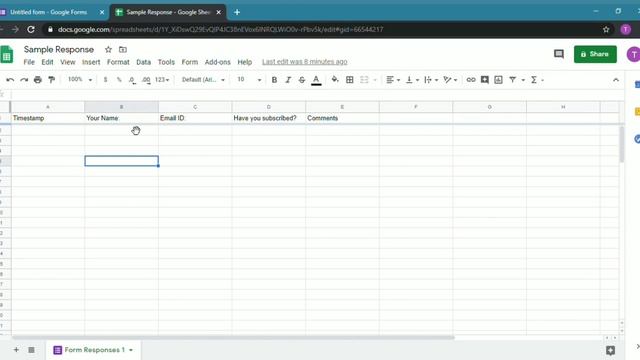Viewport: 640px width, 360px height.
Task: Open the comment history icon
Action: [559, 54]
